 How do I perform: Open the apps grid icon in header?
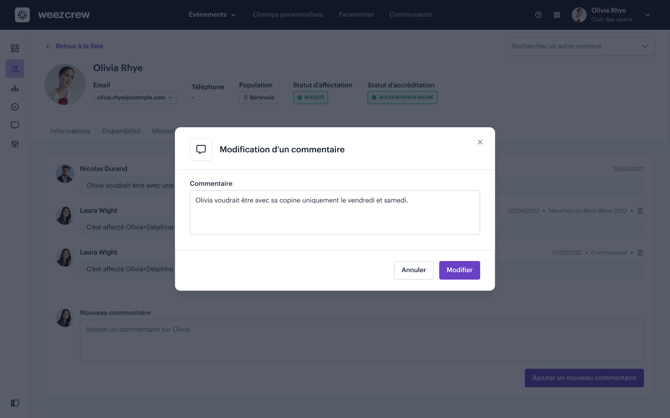pyautogui.click(x=557, y=15)
